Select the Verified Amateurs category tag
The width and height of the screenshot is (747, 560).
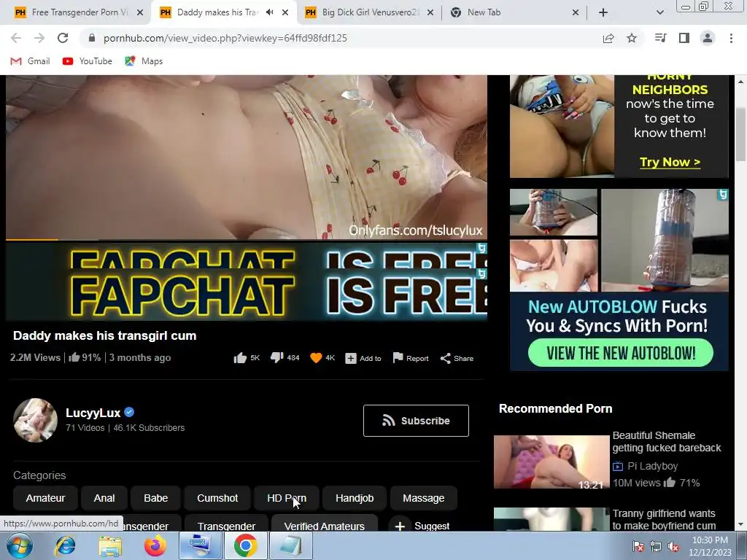[325, 525]
